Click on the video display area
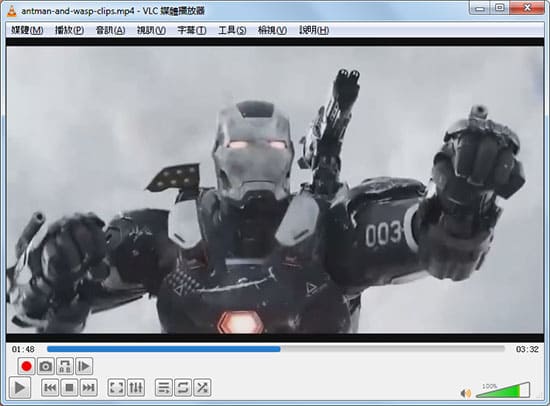This screenshot has width=550, height=406. (x=275, y=190)
